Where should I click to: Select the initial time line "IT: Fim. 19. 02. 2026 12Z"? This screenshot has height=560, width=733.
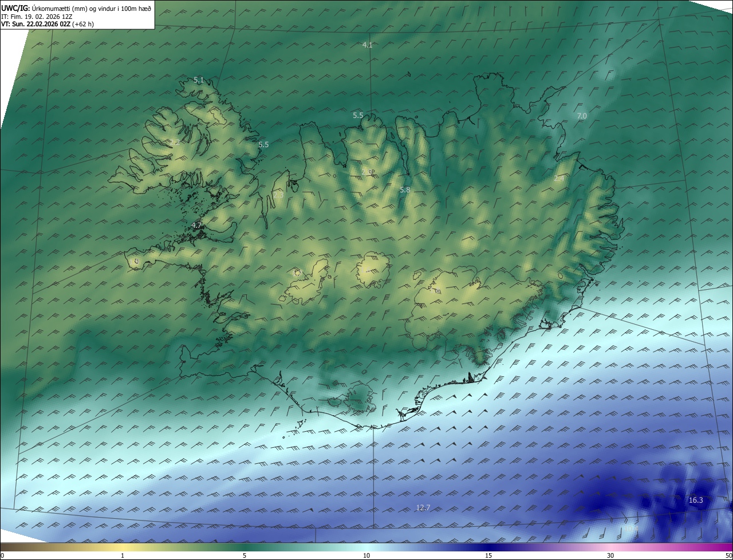tap(38, 16)
